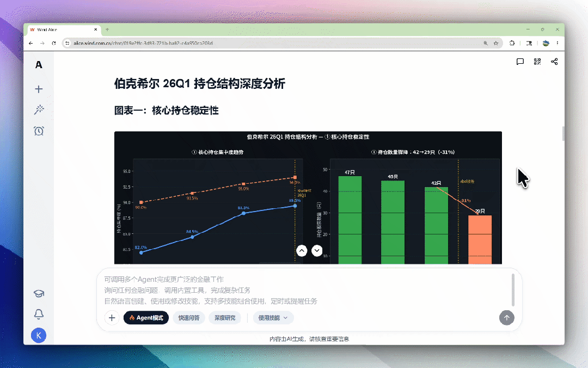The height and width of the screenshot is (368, 588).
Task: Click the Alice 'A' logo in sidebar
Action: (39, 65)
